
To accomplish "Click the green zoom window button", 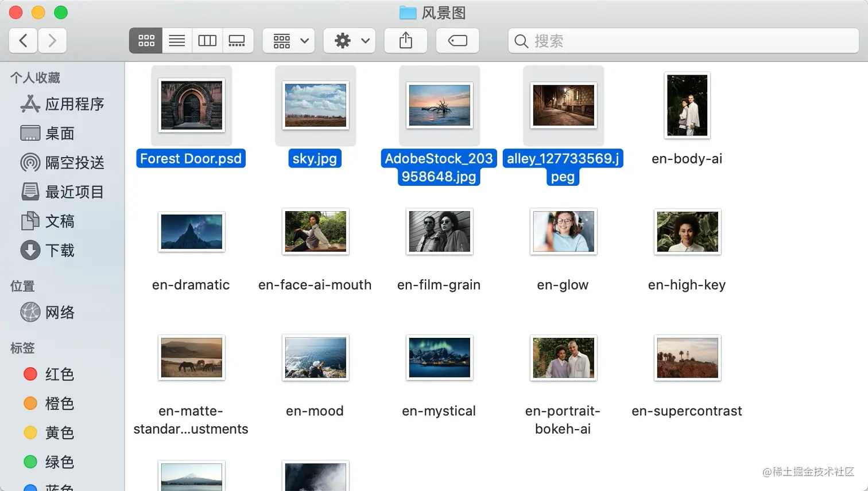I will (x=61, y=13).
